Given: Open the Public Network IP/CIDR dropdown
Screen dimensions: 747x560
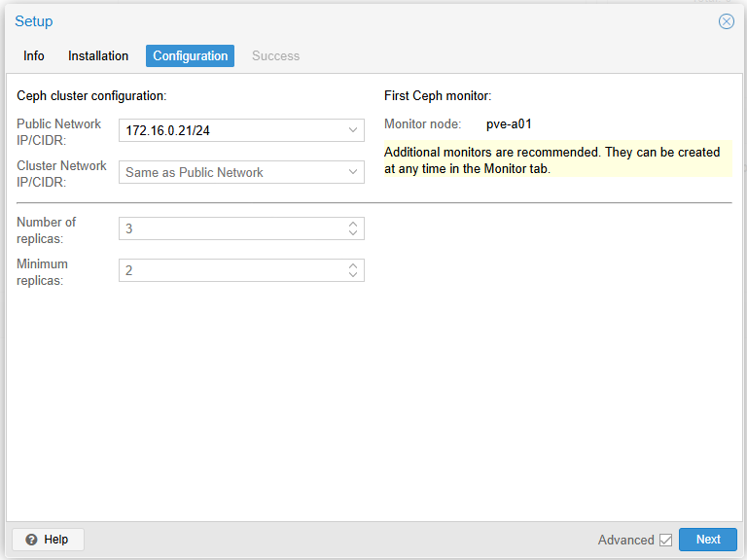Looking at the screenshot, I should [352, 130].
